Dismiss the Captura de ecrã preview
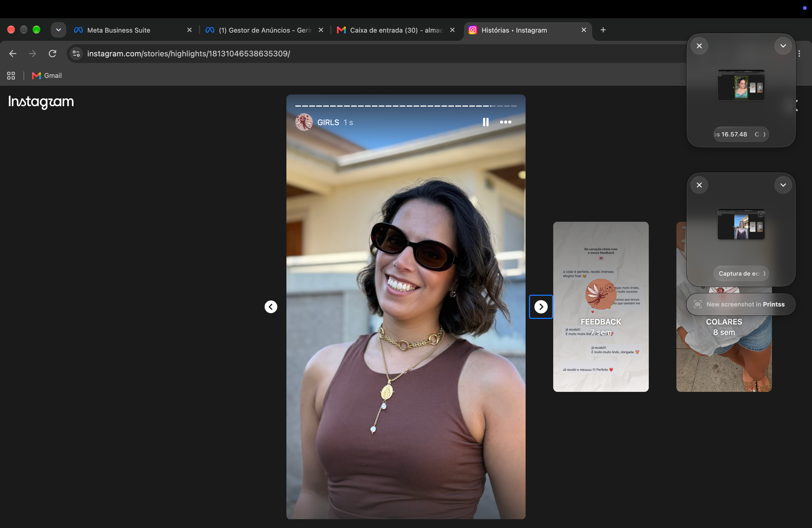The image size is (812, 528). click(699, 185)
